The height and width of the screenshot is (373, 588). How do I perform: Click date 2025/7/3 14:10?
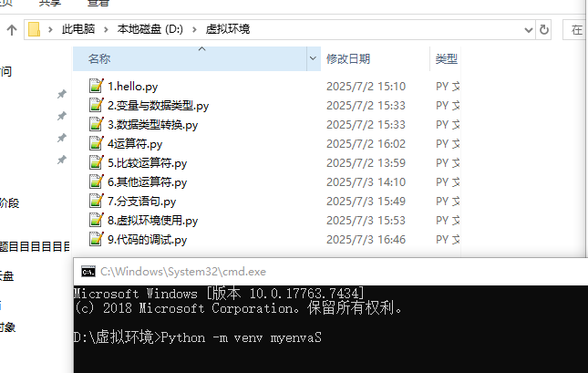[366, 182]
